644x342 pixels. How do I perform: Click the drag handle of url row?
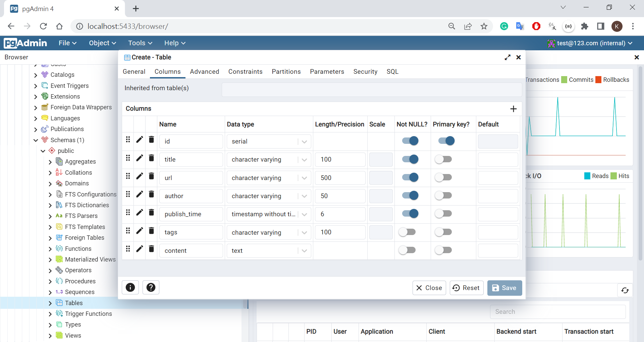(128, 176)
